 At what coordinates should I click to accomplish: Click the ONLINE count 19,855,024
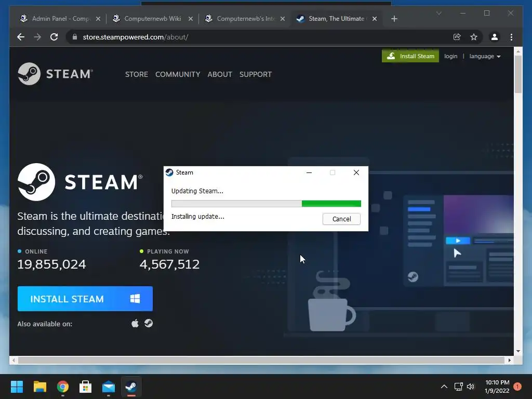(x=51, y=264)
